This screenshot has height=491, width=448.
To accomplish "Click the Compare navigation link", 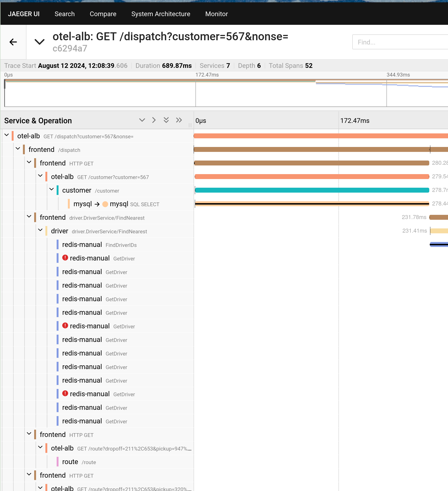I will (x=103, y=14).
